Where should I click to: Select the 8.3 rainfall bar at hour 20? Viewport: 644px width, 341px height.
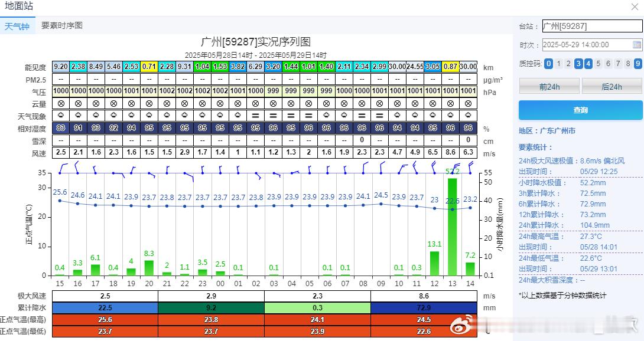(x=149, y=268)
